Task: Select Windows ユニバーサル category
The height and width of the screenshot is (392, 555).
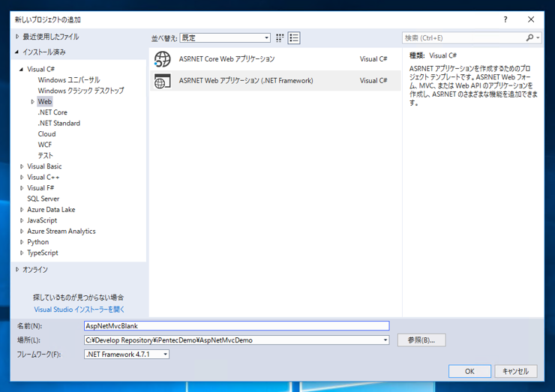Action: click(x=69, y=80)
